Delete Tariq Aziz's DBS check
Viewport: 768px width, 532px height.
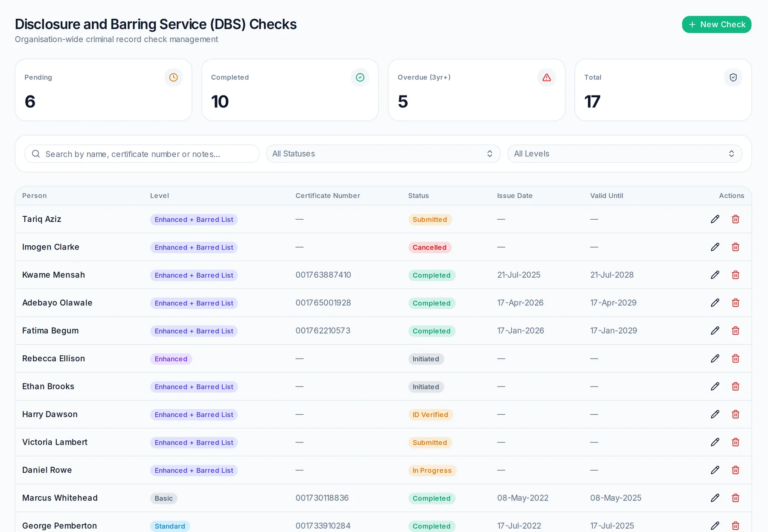click(x=736, y=219)
